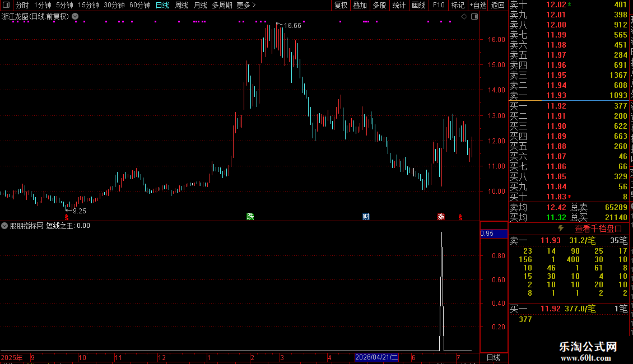Expand the 更多 periods menu

point(246,5)
